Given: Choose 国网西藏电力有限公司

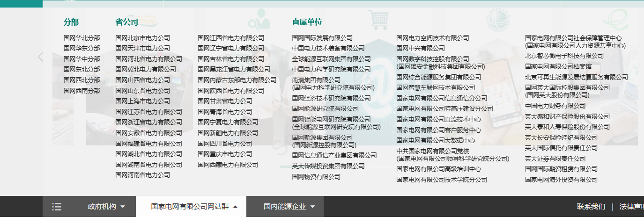Looking at the screenshot, I should pyautogui.click(x=228, y=165).
